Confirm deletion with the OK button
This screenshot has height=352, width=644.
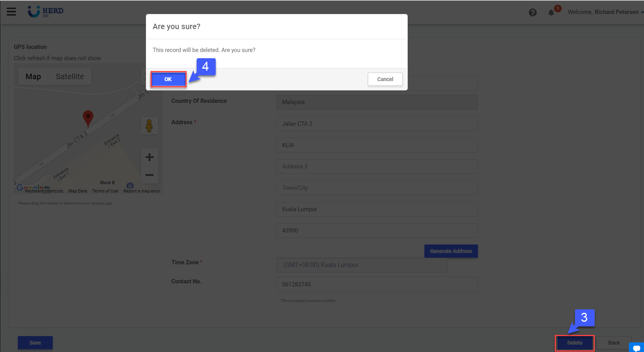168,79
